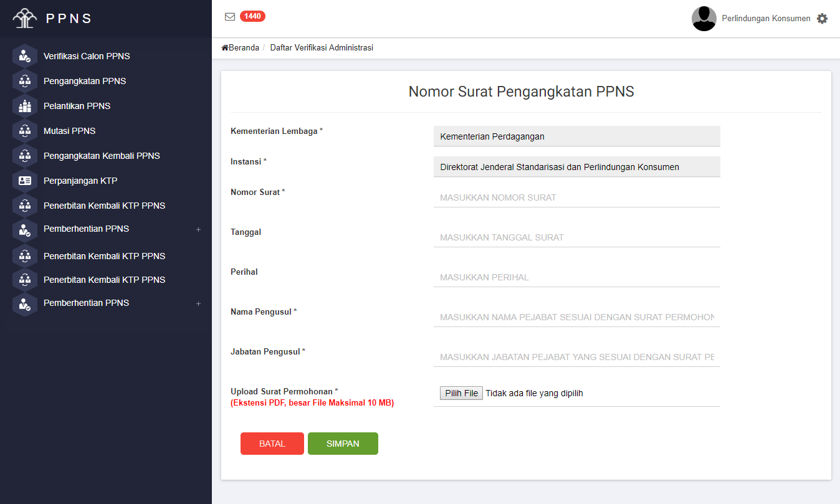Click the Mutasi PPNS sidebar icon
This screenshot has height=504, width=840.
coord(25,131)
